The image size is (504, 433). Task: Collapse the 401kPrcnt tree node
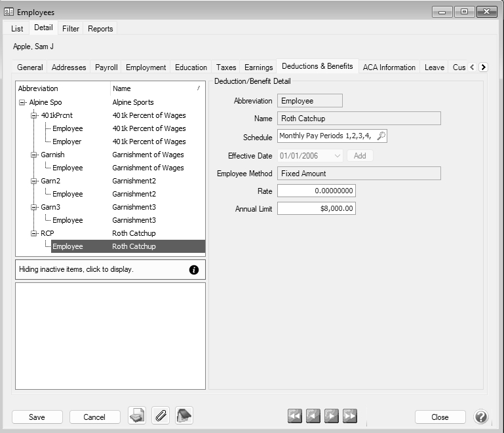click(34, 116)
